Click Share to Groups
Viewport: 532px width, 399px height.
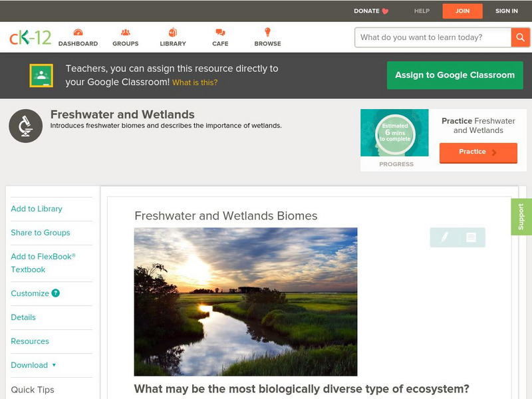point(41,233)
